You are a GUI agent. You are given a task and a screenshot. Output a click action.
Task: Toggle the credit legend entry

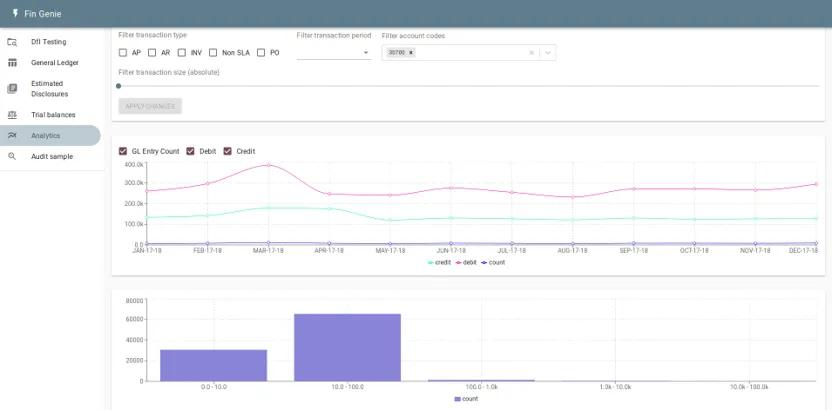pos(439,263)
